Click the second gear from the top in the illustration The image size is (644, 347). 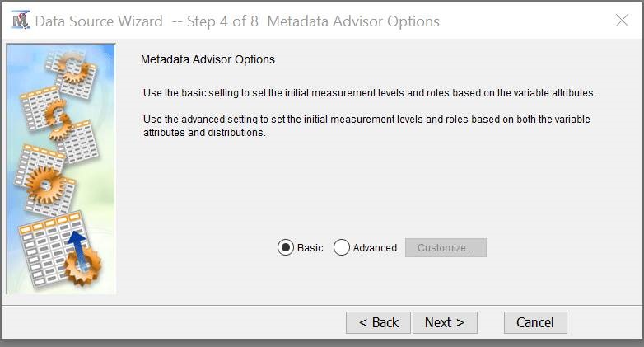[58, 120]
